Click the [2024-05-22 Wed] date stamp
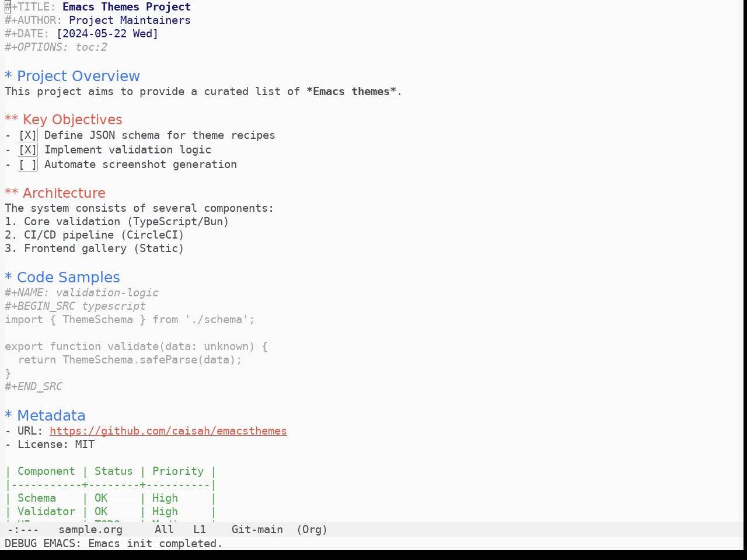This screenshot has height=560, width=747. point(107,34)
